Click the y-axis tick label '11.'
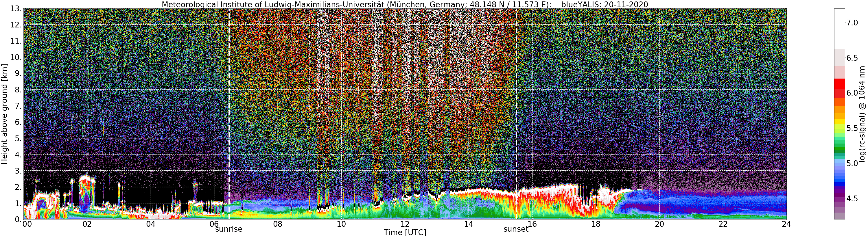The height and width of the screenshot is (238, 868). tap(16, 41)
